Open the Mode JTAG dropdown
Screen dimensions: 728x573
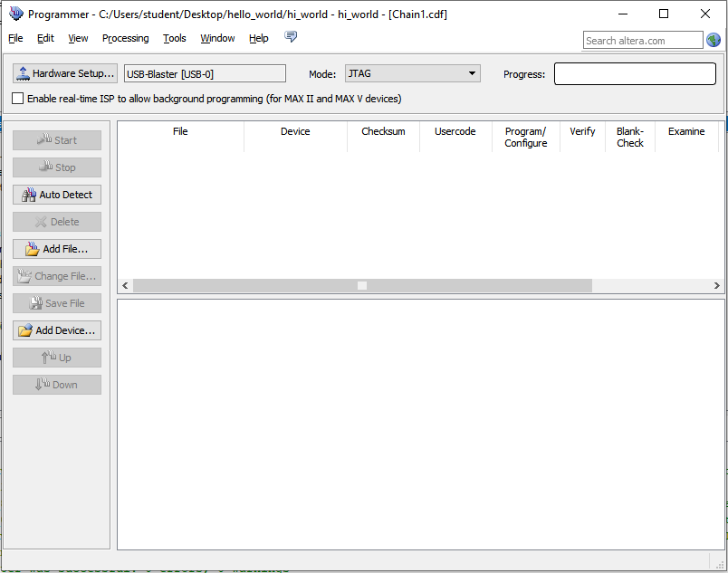[412, 73]
